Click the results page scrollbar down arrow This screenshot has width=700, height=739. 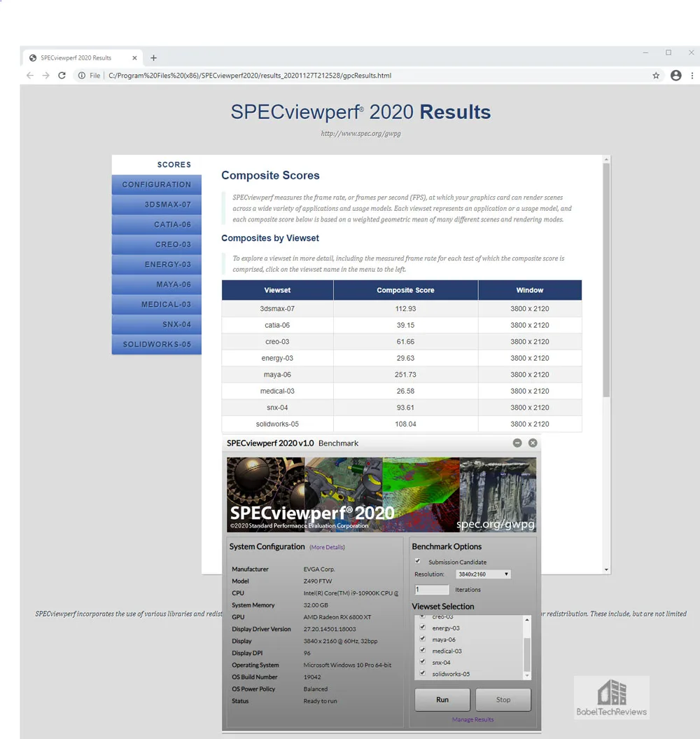click(x=606, y=569)
